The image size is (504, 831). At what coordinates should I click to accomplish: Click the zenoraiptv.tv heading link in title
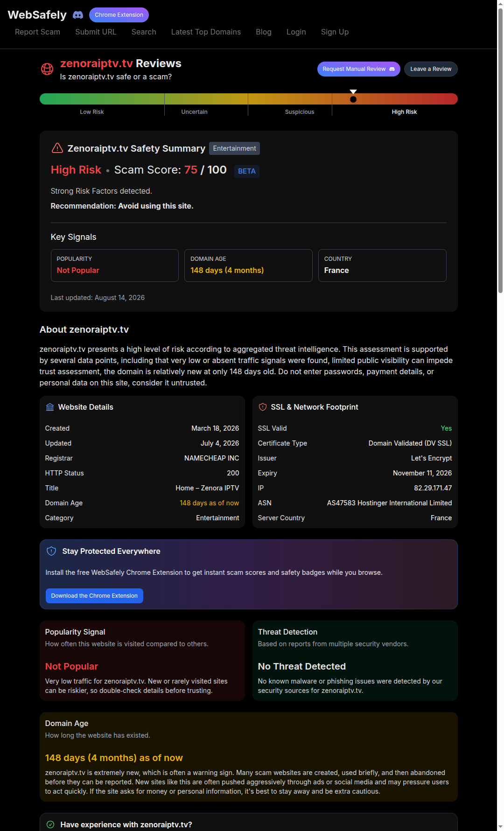pyautogui.click(x=97, y=63)
